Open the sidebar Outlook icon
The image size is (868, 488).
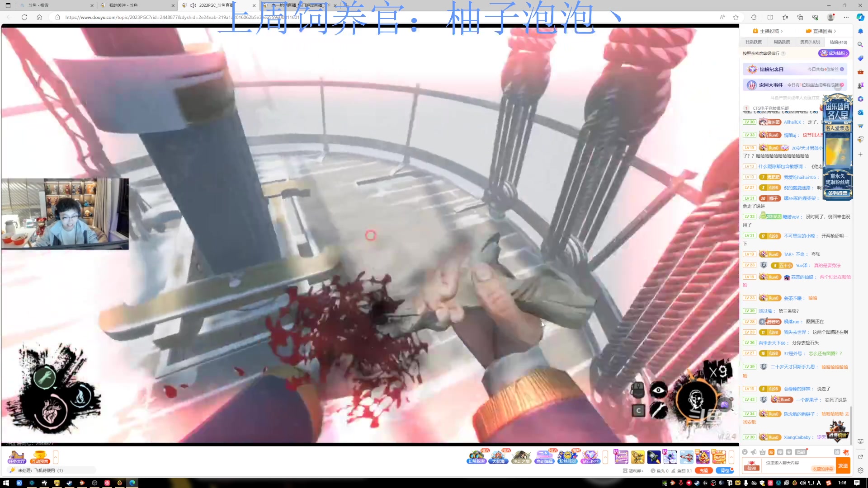[860, 113]
